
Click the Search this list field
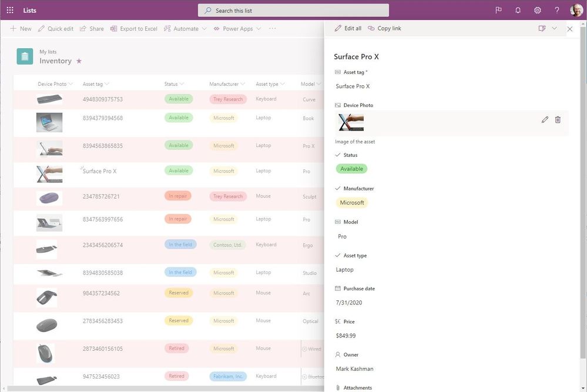click(x=294, y=11)
